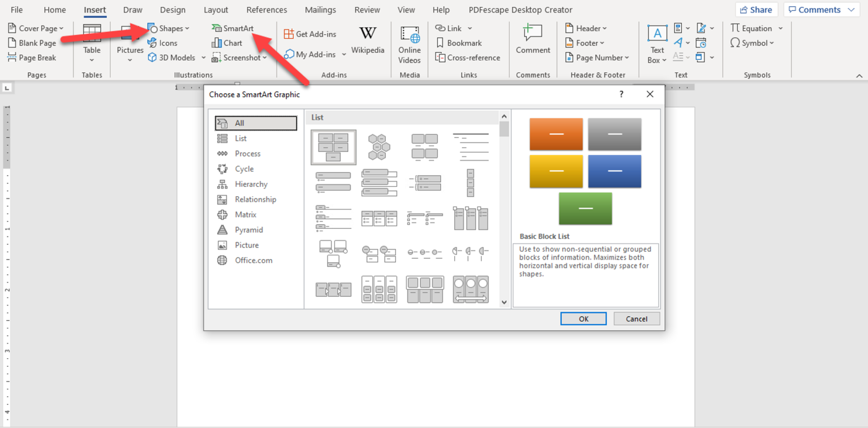Viewport: 868px width, 428px height.
Task: Choose the Pyramid SmartArt category
Action: [x=248, y=230]
